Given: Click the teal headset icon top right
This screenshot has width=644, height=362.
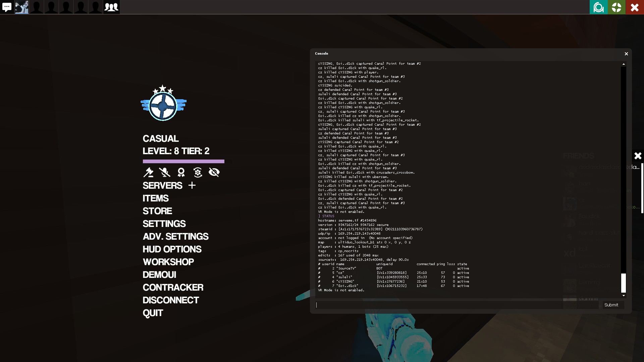Looking at the screenshot, I should tap(598, 7).
